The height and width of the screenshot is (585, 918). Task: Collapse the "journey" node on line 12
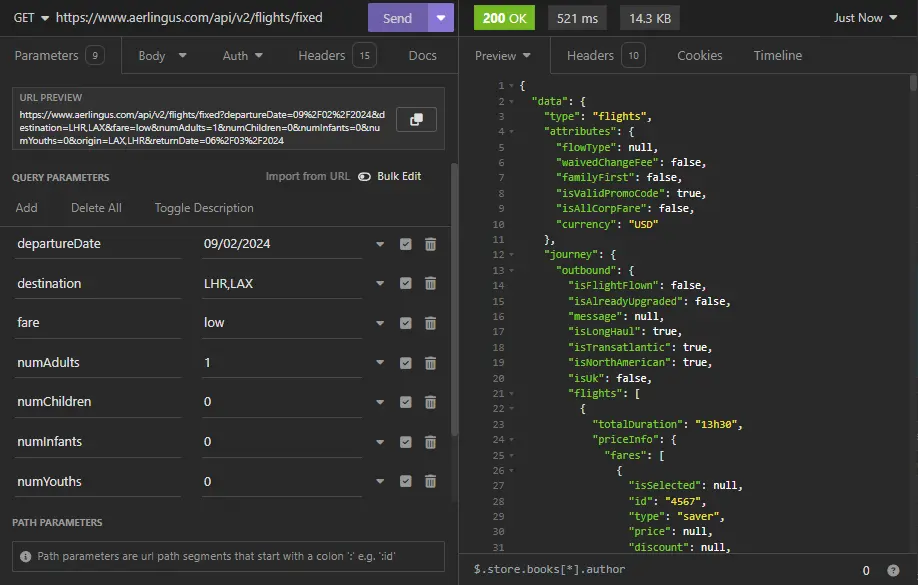(x=511, y=255)
